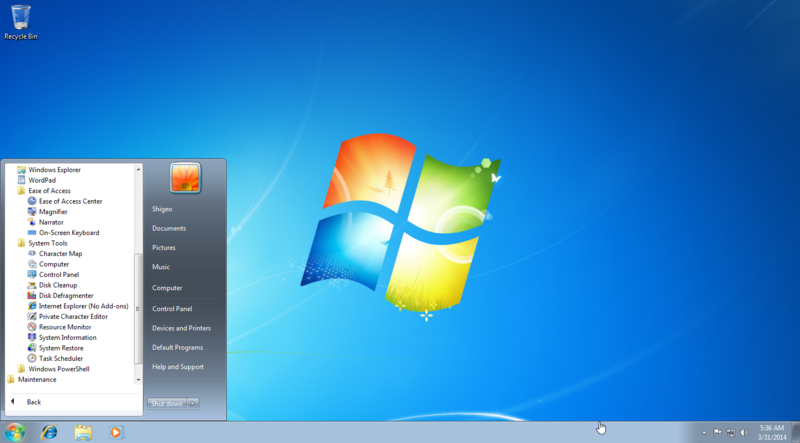Open Windows Media Player from the taskbar
This screenshot has width=800, height=443.
[116, 433]
